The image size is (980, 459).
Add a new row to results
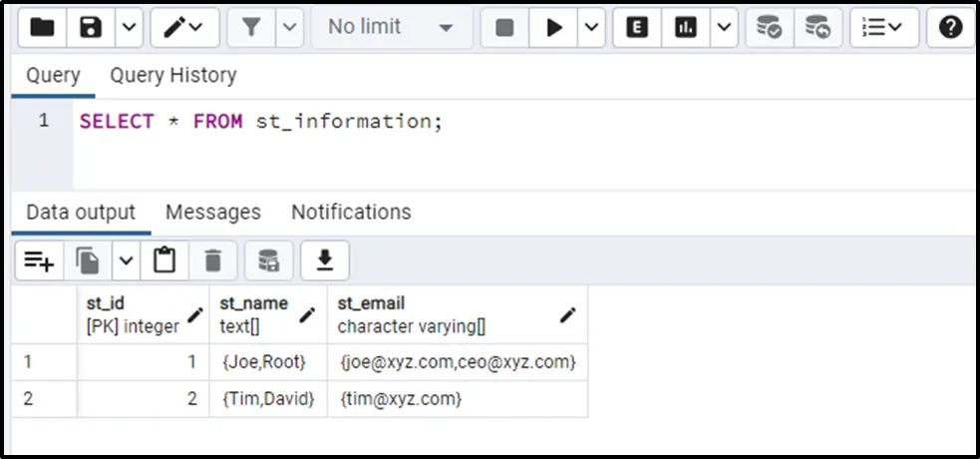coord(39,260)
